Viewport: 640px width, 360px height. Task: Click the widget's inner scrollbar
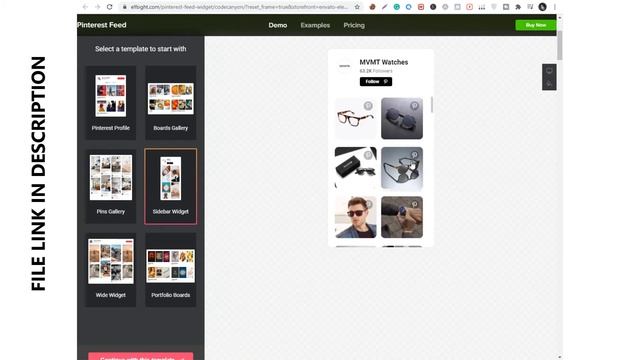(x=431, y=104)
